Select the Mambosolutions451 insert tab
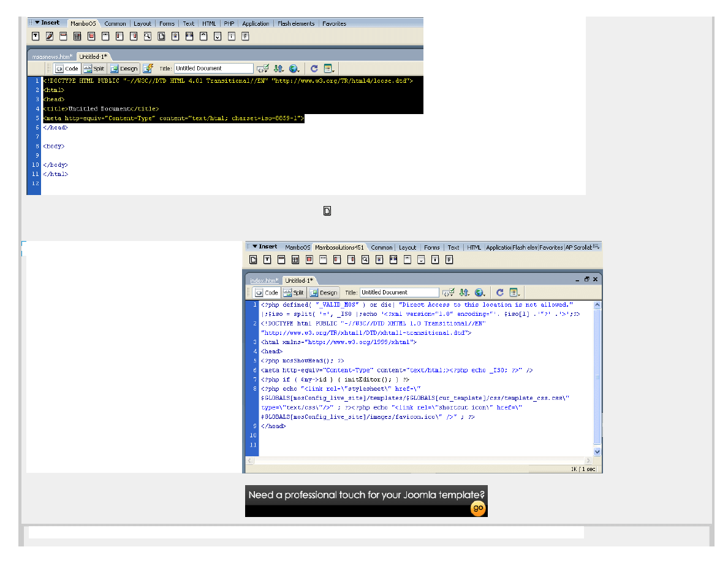This screenshot has width=728, height=563. click(x=339, y=248)
